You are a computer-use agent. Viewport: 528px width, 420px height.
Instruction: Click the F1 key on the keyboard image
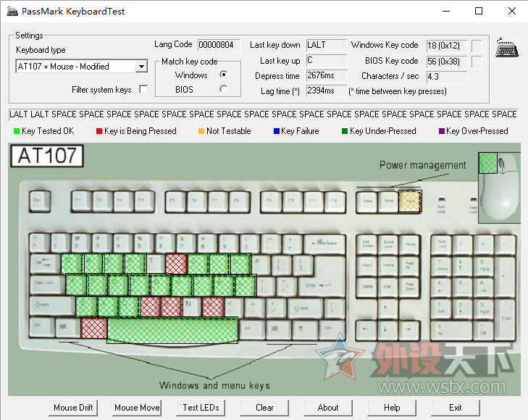(81, 201)
